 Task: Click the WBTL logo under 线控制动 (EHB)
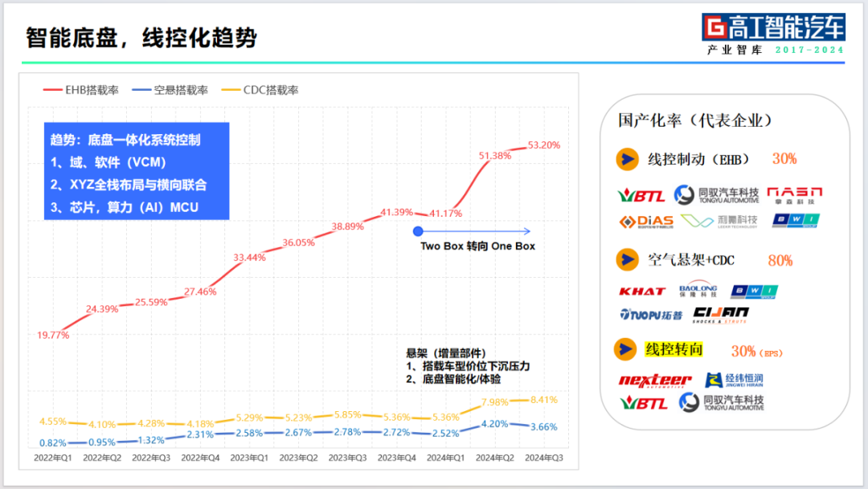pos(641,195)
